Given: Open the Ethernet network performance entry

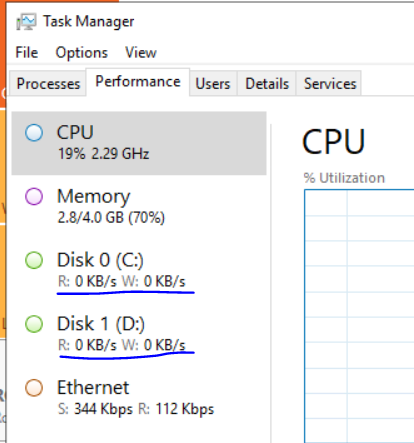Looking at the screenshot, I should click(x=139, y=398).
